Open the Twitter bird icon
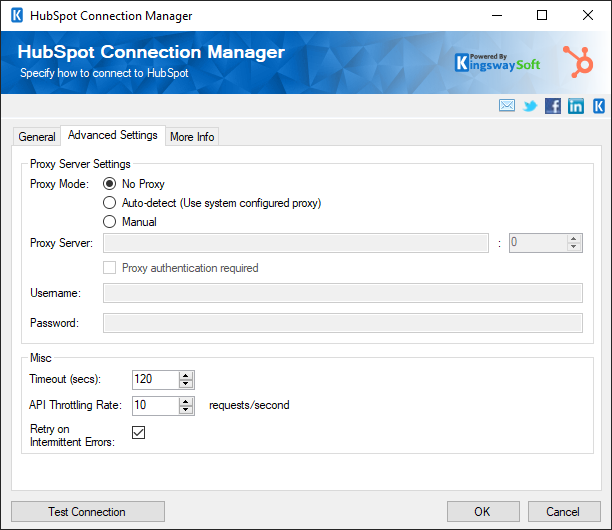The width and height of the screenshot is (612, 530). pos(530,106)
